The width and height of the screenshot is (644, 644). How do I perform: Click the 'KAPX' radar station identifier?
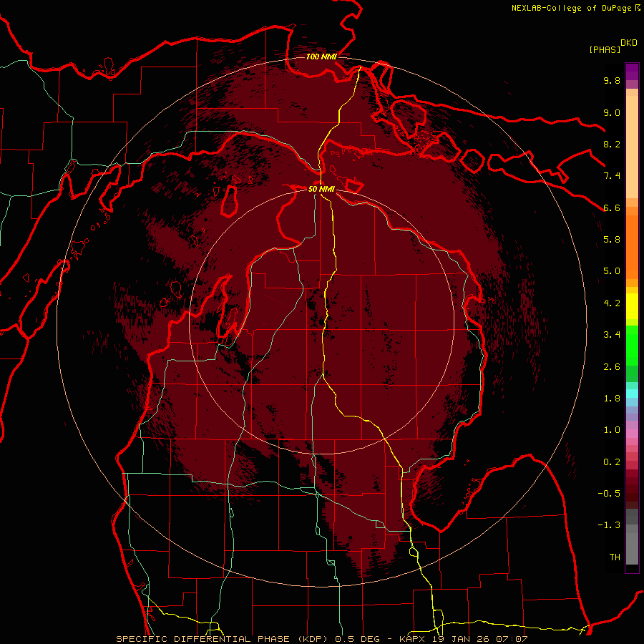(x=413, y=639)
